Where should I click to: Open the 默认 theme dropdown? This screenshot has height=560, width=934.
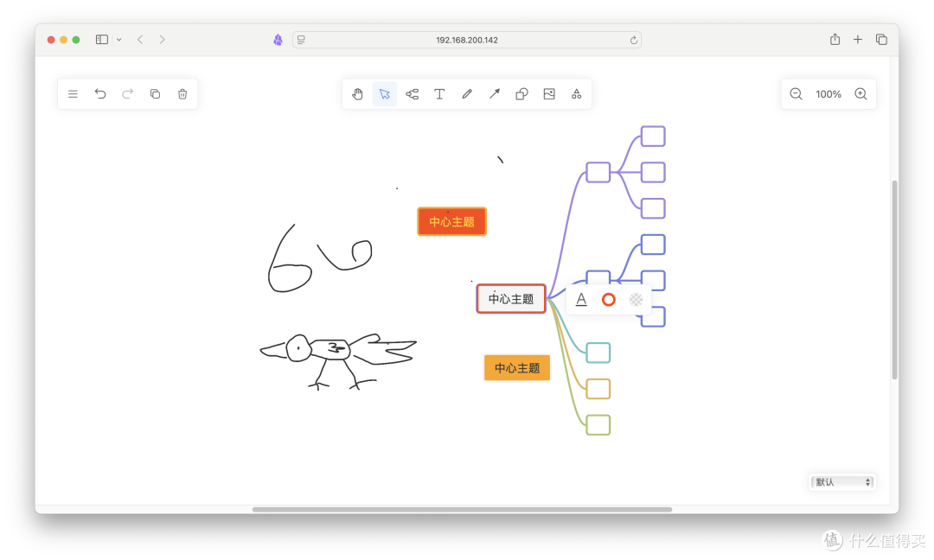click(x=841, y=482)
